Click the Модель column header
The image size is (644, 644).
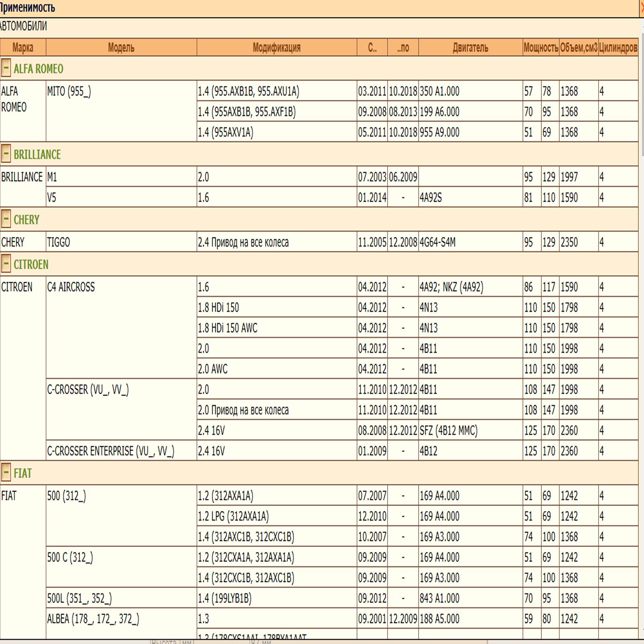pos(121,47)
